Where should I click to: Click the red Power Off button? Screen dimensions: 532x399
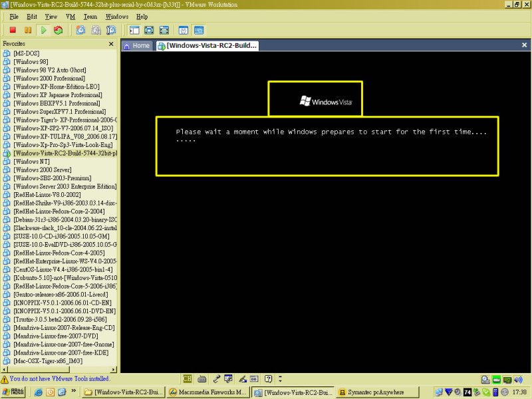pos(12,30)
